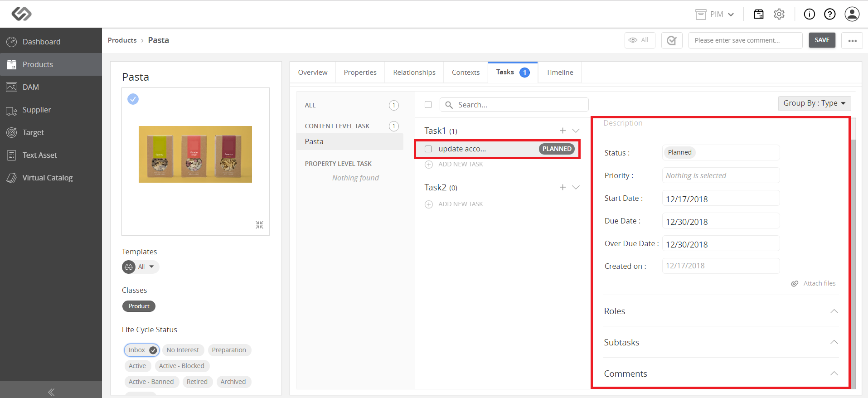Screen dimensions: 868x398
Task: Click ADD NEW TASK under Task1
Action: click(x=461, y=165)
